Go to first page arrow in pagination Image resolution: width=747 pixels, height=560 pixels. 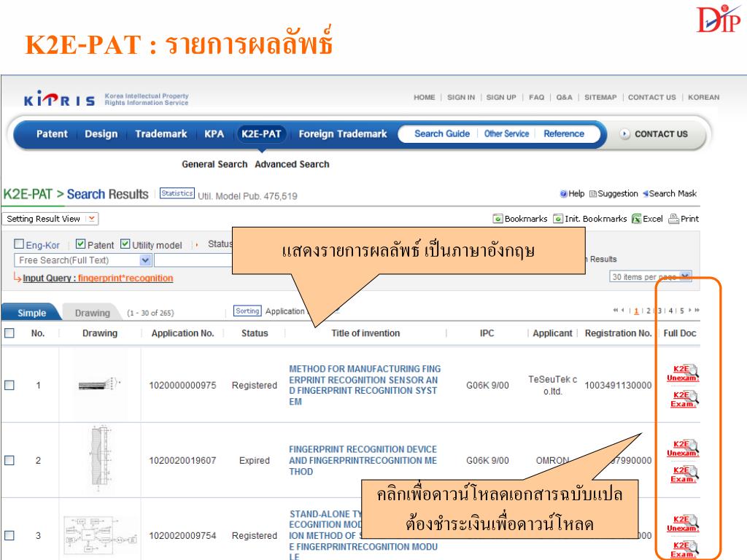[615, 310]
